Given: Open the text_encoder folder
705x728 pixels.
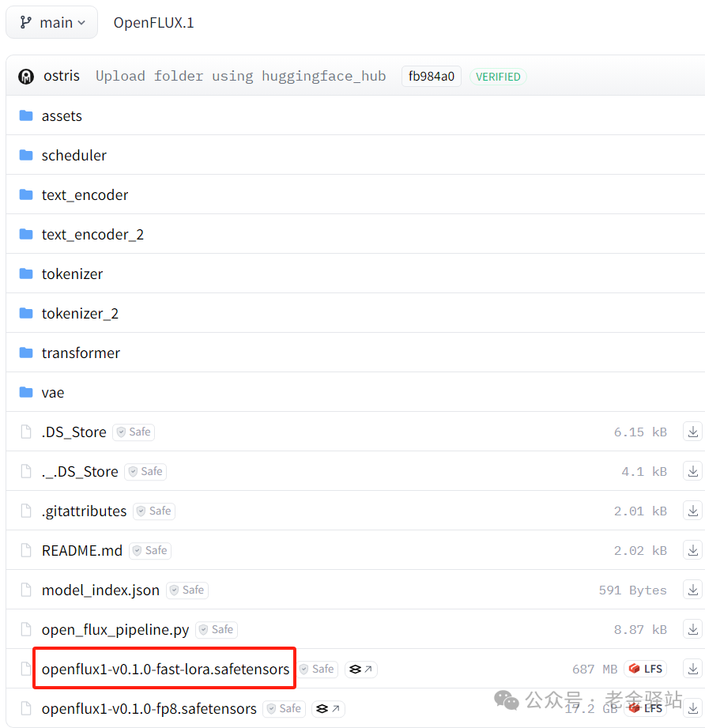Looking at the screenshot, I should tap(85, 195).
